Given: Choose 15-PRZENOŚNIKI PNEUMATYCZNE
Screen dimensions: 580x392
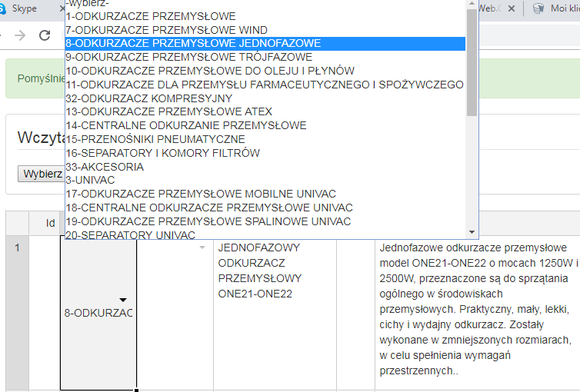Looking at the screenshot, I should [x=265, y=139].
